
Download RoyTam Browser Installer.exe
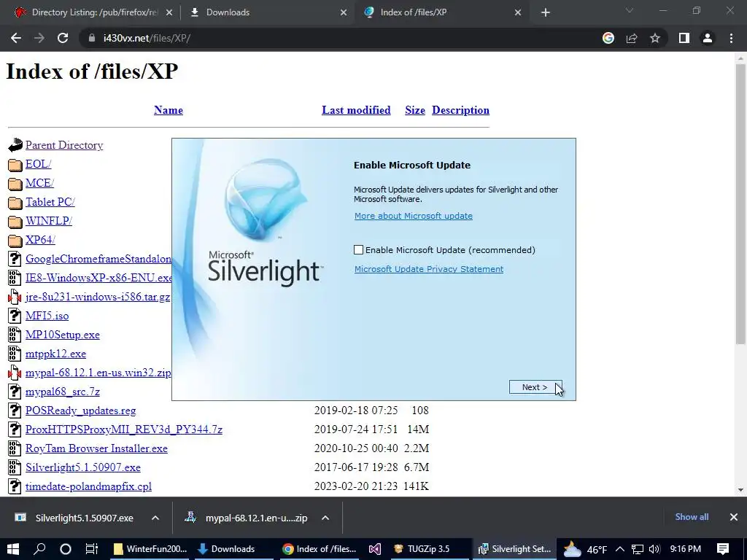(x=96, y=448)
